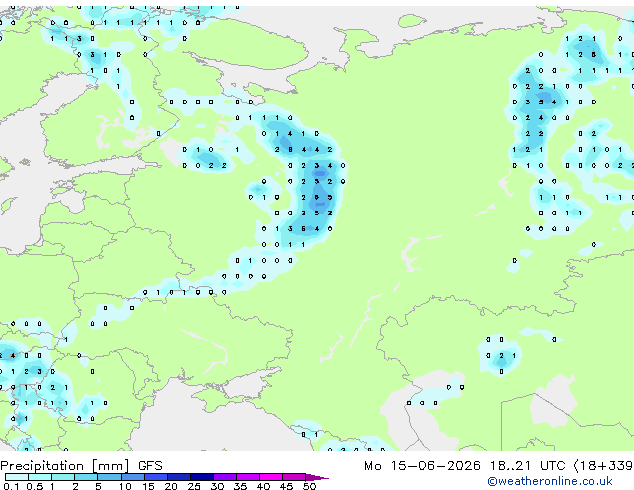This screenshot has height=490, width=634.
Task: Click the legend label '0.5'
Action: tap(35, 486)
